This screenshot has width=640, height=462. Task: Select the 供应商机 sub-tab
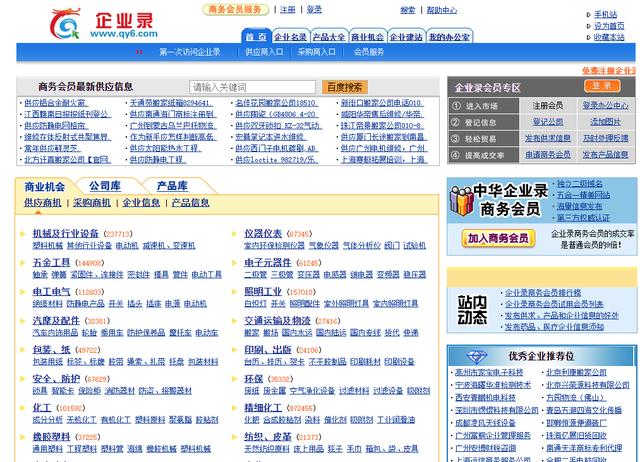(42, 202)
